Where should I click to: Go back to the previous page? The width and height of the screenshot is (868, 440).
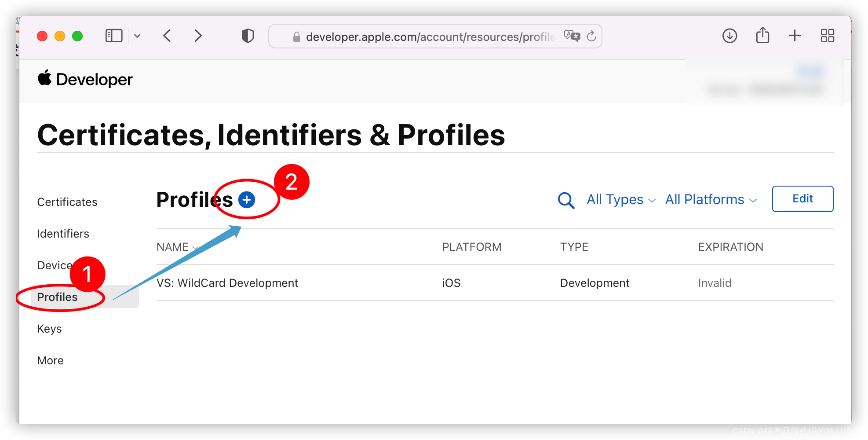point(167,36)
